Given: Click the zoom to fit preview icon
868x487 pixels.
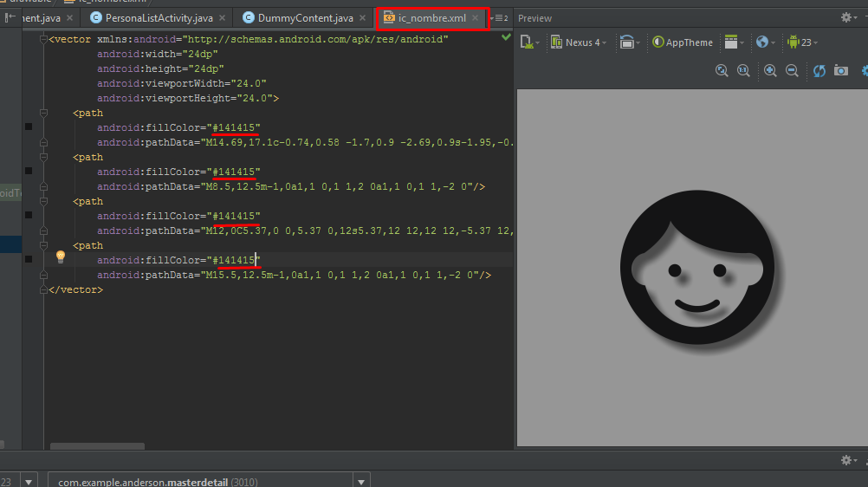Looking at the screenshot, I should [x=722, y=71].
